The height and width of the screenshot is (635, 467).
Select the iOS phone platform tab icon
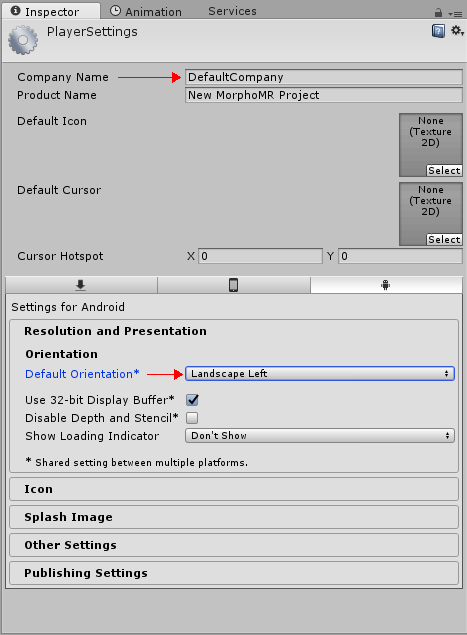[234, 285]
